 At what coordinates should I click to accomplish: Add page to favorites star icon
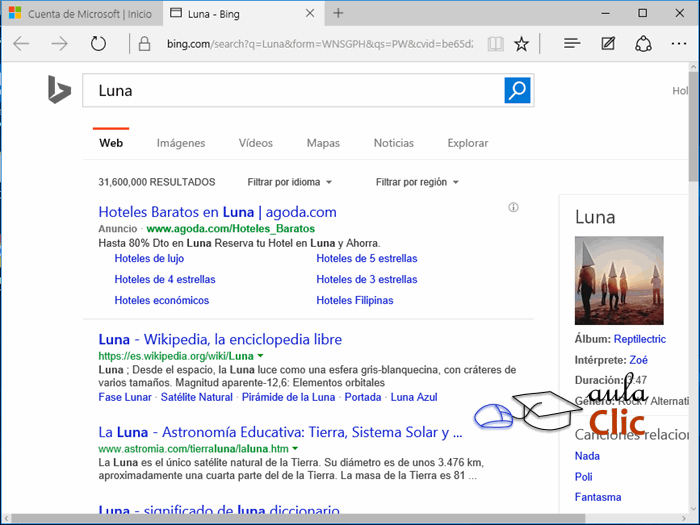(521, 44)
